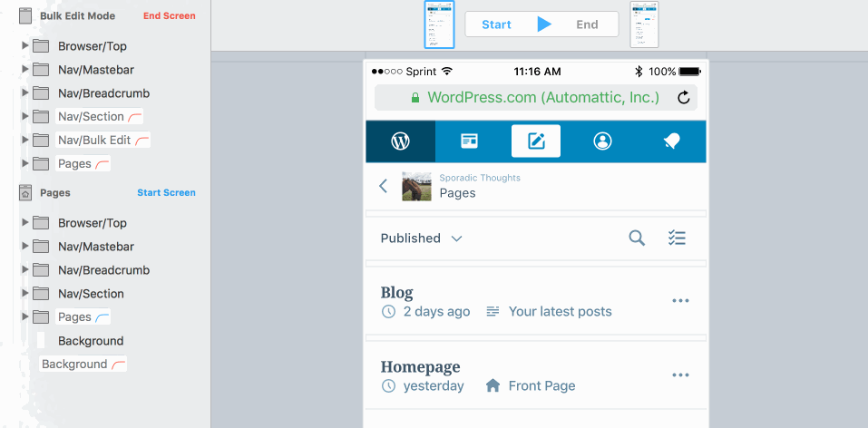Open the Blog page ellipsis menu
The height and width of the screenshot is (428, 868).
coord(680,301)
